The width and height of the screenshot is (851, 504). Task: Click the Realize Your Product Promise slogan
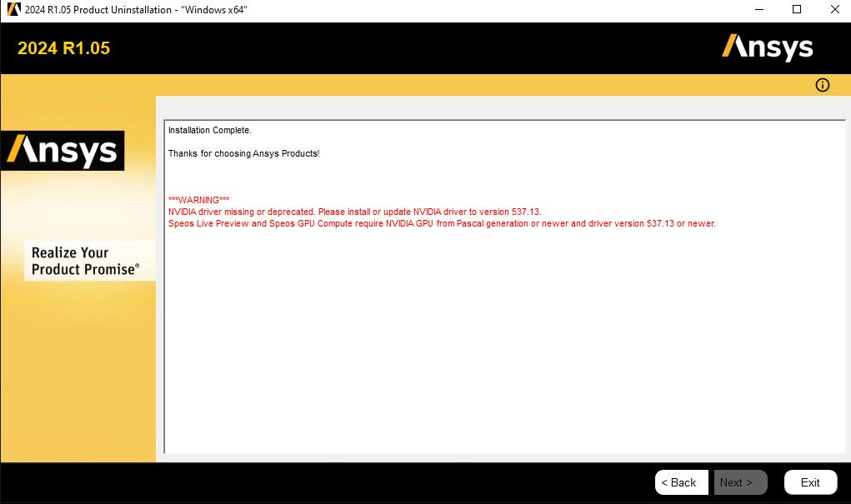85,261
